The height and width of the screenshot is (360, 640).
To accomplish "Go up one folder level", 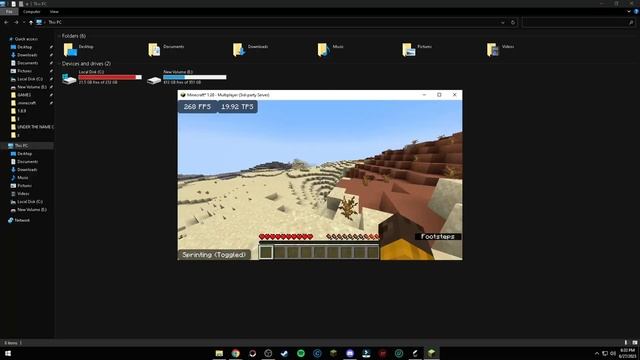I will (x=31, y=22).
